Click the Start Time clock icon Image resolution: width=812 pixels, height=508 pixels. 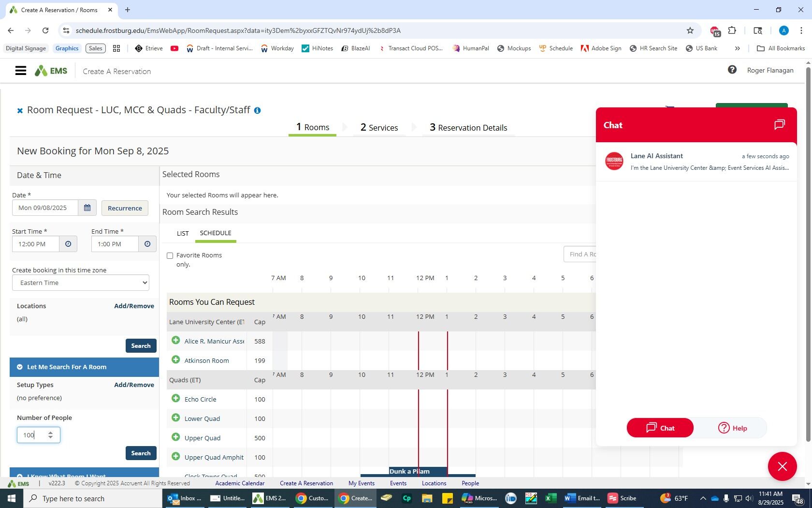[x=68, y=244]
